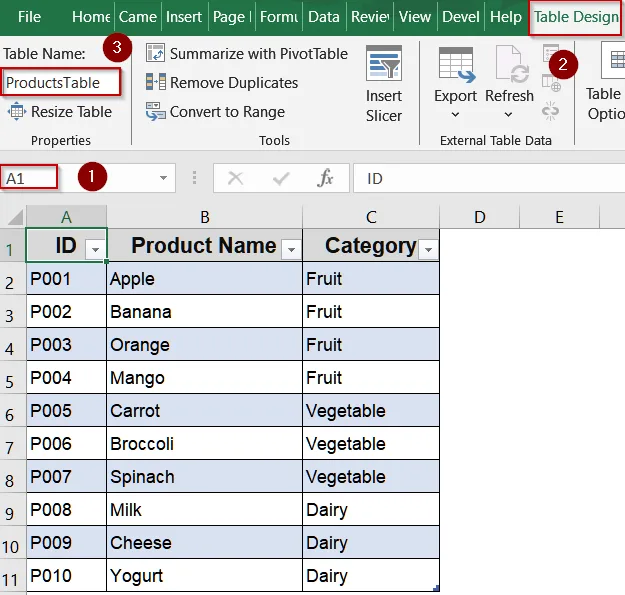Click the Convert to Range icon

pyautogui.click(x=155, y=111)
